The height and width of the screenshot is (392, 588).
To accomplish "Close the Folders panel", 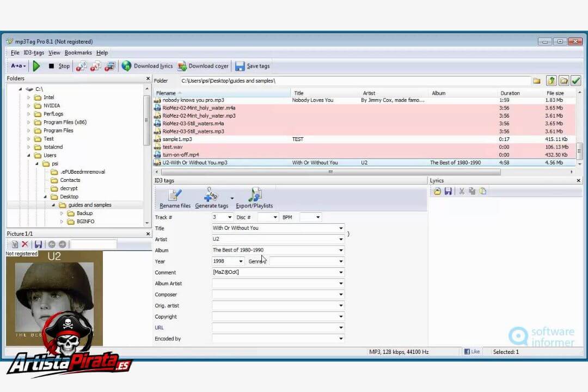I will (148, 78).
